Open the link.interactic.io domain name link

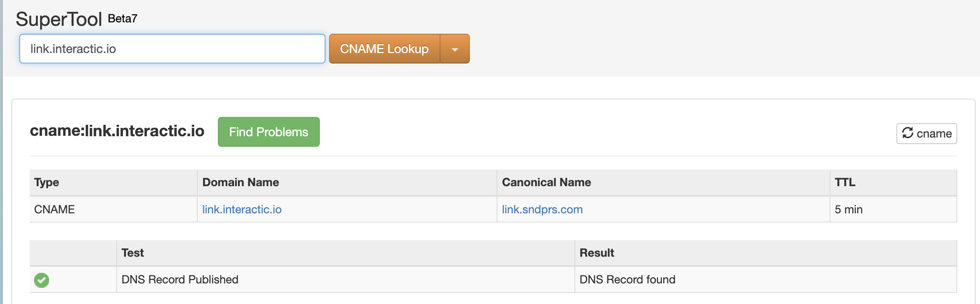[241, 209]
